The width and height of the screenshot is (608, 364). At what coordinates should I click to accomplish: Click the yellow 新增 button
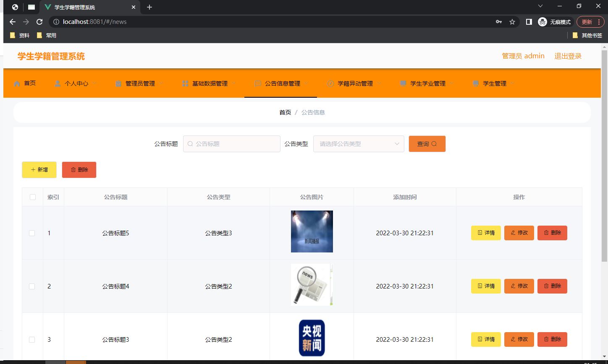click(x=39, y=170)
